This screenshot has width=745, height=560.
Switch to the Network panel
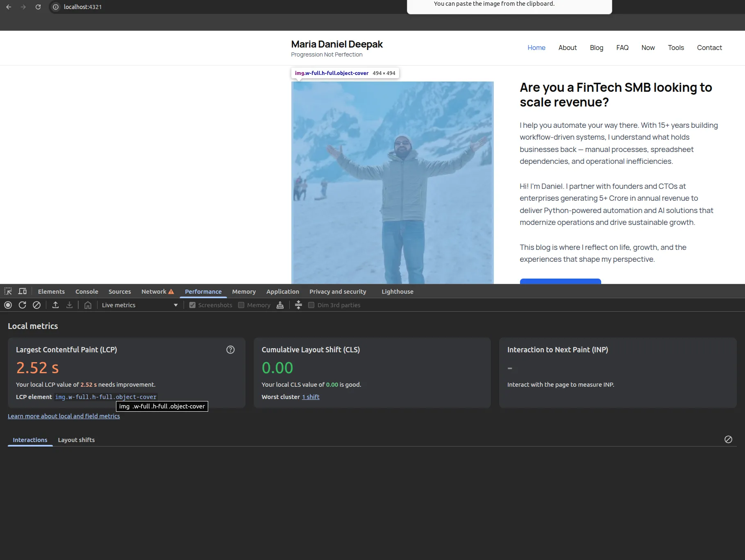coord(154,291)
